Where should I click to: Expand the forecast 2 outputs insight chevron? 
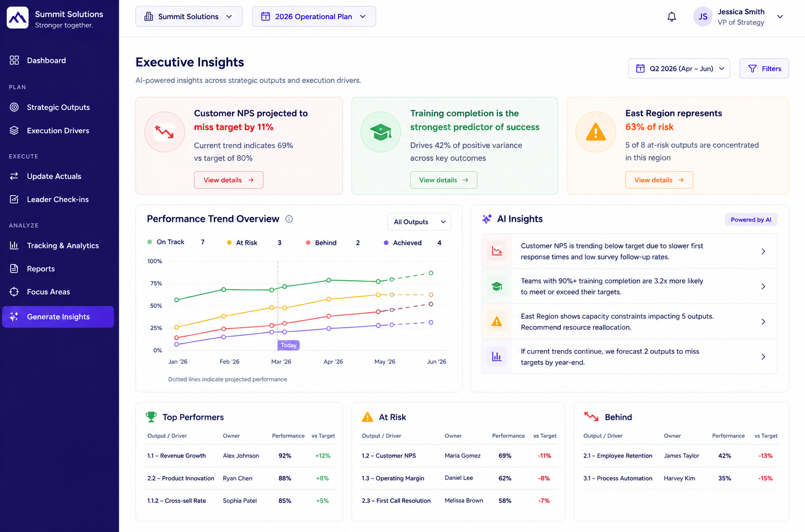pos(763,356)
